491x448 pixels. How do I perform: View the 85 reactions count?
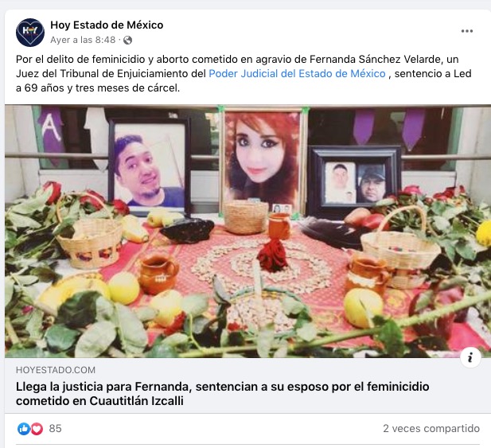pos(55,428)
